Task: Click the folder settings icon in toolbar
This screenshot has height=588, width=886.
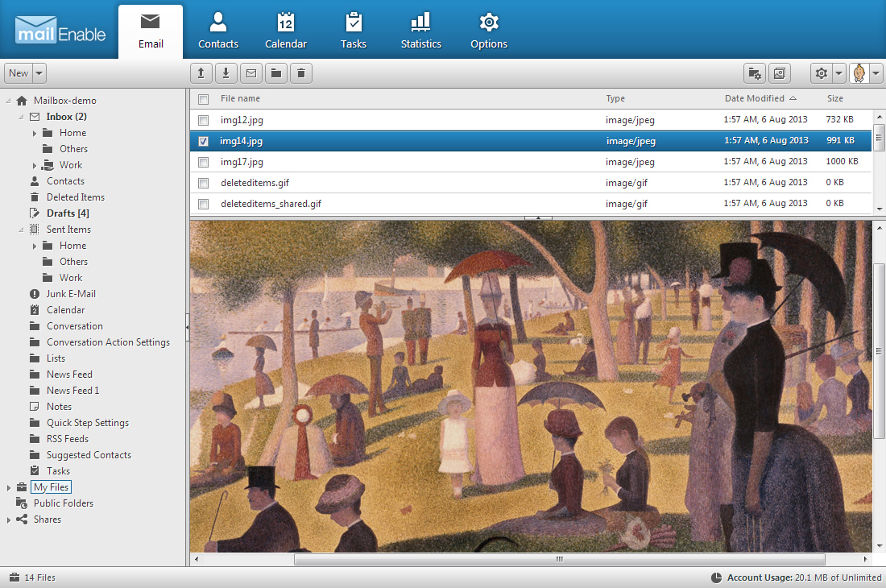Action: (x=755, y=73)
